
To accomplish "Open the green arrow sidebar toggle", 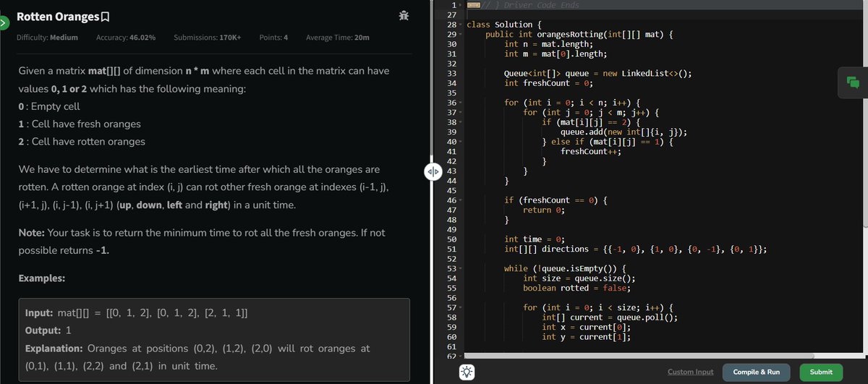I will click(4, 23).
